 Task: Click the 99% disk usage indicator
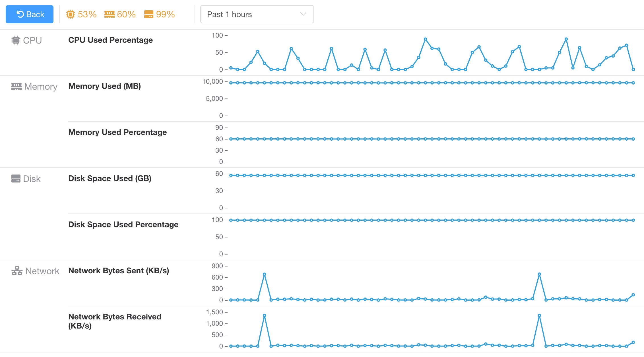[x=165, y=14]
